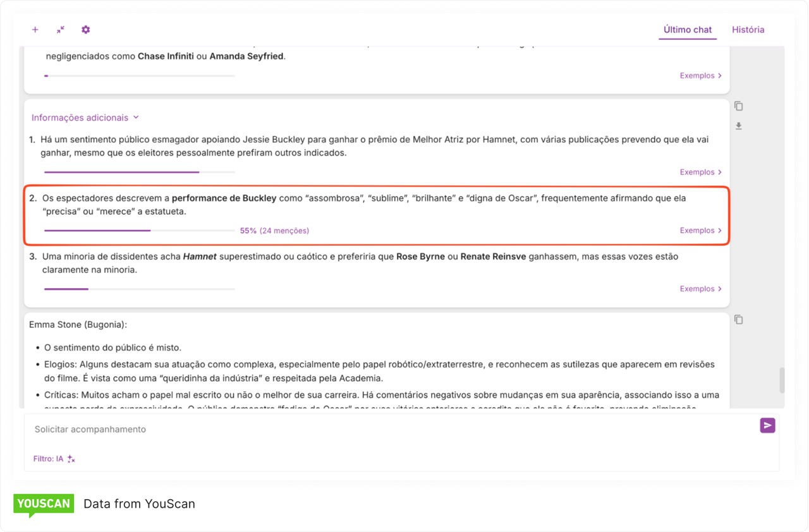Image resolution: width=809 pixels, height=532 pixels.
Task: Open Exemplos for the 55% performance item
Action: 700,231
